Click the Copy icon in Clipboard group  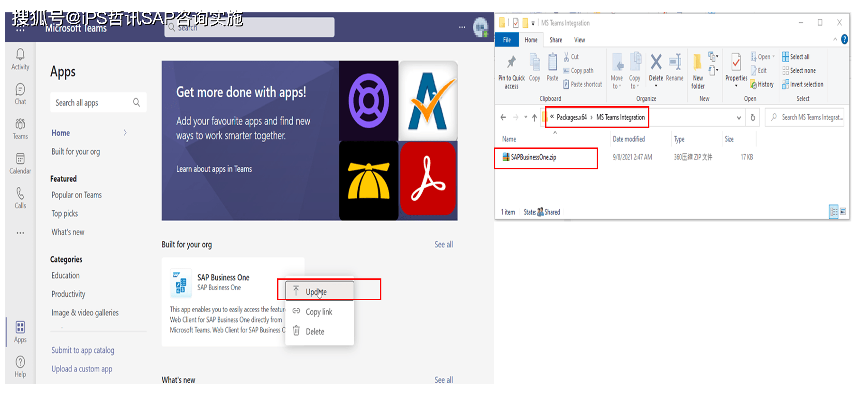(x=535, y=62)
